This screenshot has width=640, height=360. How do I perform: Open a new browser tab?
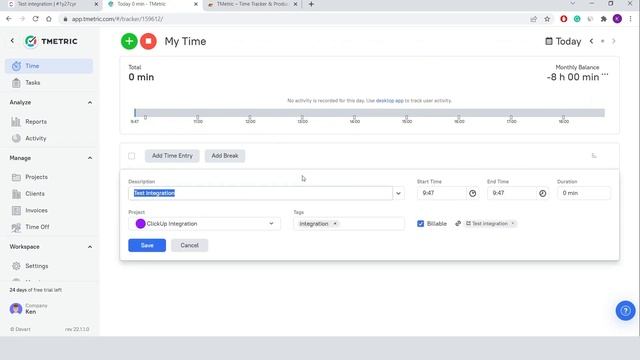(311, 4)
